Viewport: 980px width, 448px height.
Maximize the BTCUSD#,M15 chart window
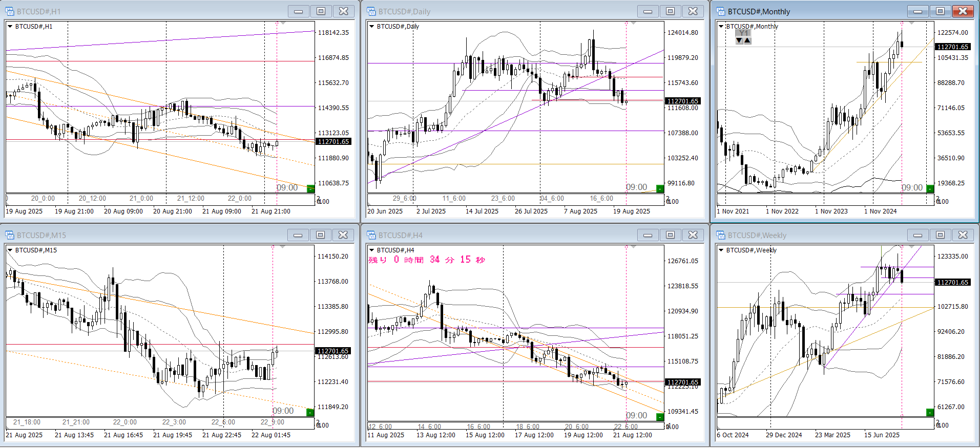(320, 235)
